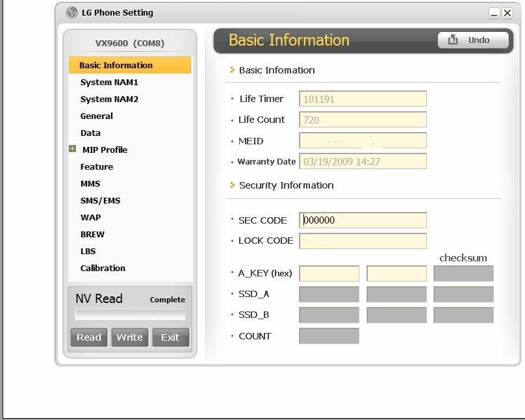Open the LBS section
This screenshot has height=420, width=525.
[x=88, y=251]
